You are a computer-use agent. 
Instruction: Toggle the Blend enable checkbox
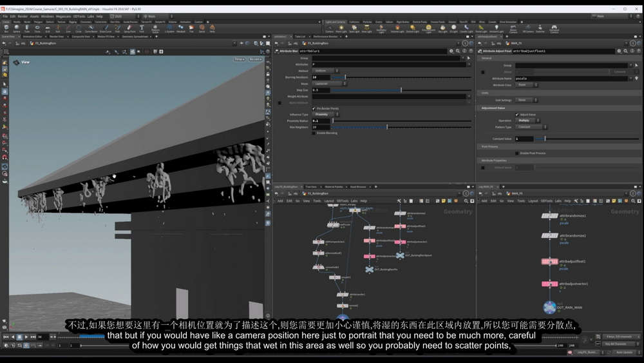click(x=483, y=72)
